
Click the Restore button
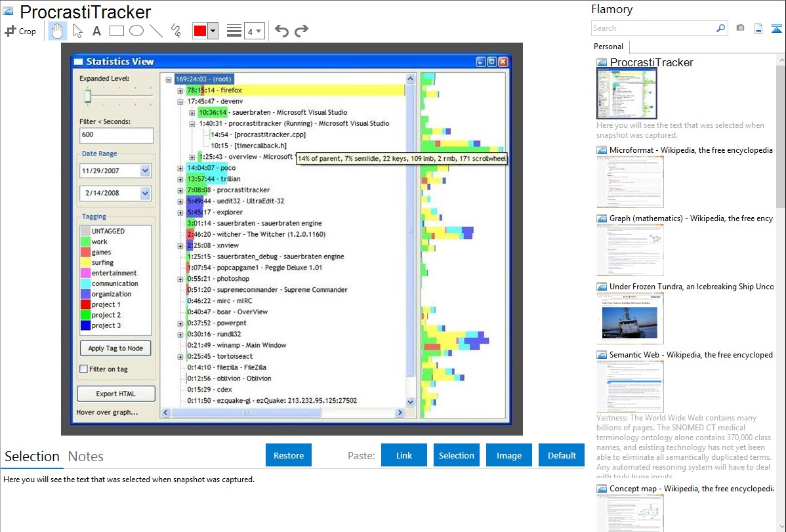(289, 455)
